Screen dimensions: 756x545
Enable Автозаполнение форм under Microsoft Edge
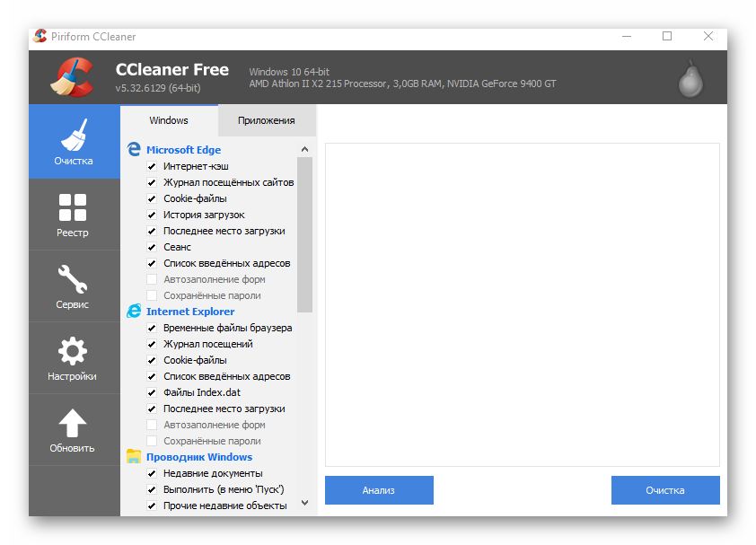[152, 279]
